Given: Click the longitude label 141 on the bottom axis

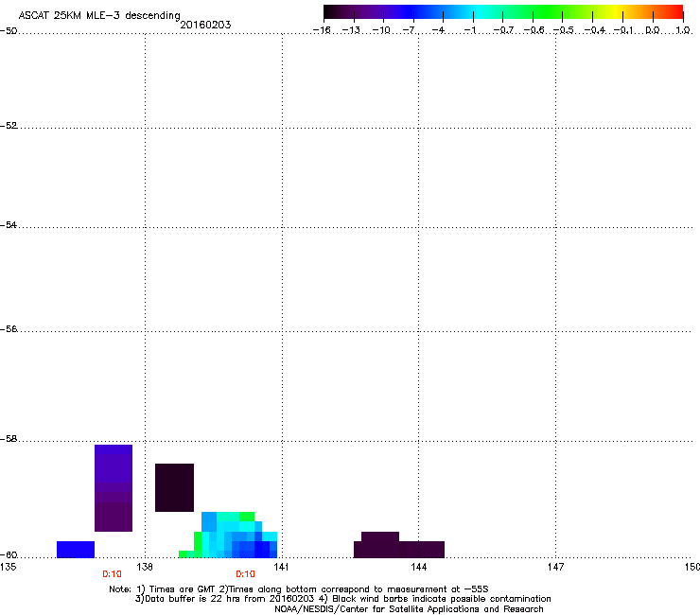Looking at the screenshot, I should 281,567.
